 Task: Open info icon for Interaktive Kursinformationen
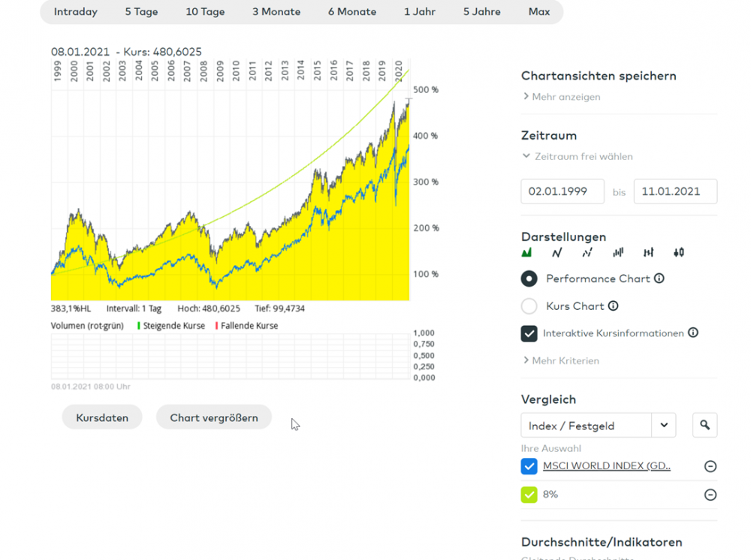tap(693, 333)
